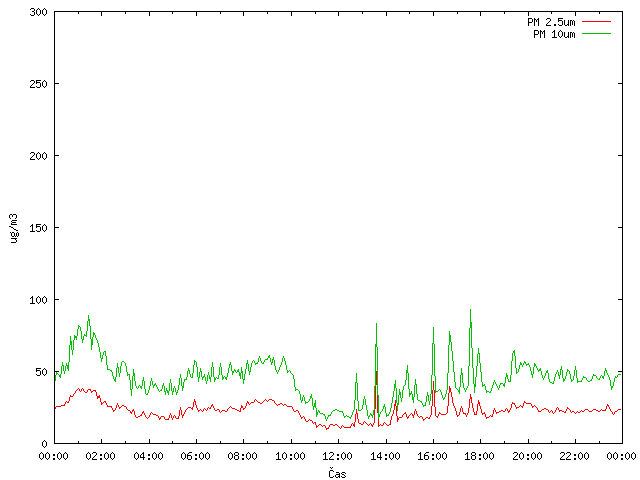Click the PM 10um legend label
Image resolution: width=640 pixels, height=480 pixels.
pyautogui.click(x=554, y=34)
